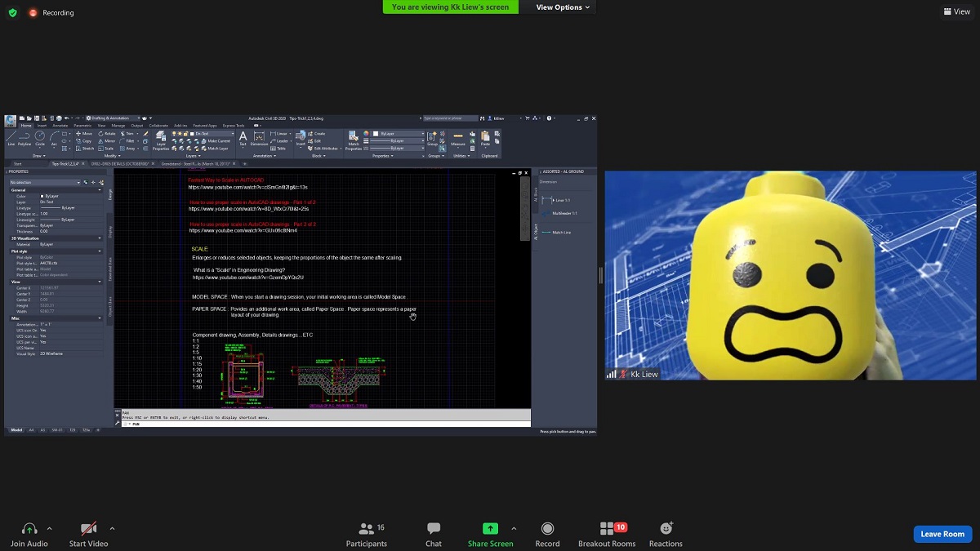Activate the Array command
Image resolution: width=980 pixels, height=551 pixels.
coord(127,149)
